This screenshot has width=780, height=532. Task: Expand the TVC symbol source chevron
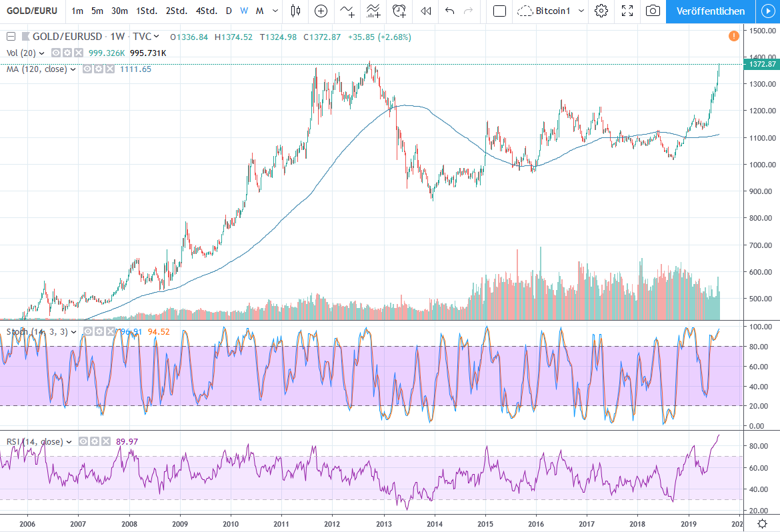[x=156, y=36]
